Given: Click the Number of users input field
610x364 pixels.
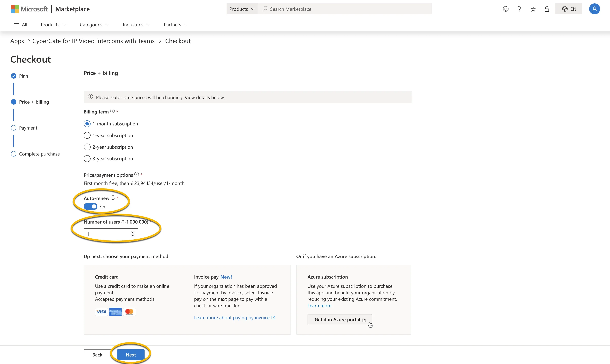Looking at the screenshot, I should point(111,234).
